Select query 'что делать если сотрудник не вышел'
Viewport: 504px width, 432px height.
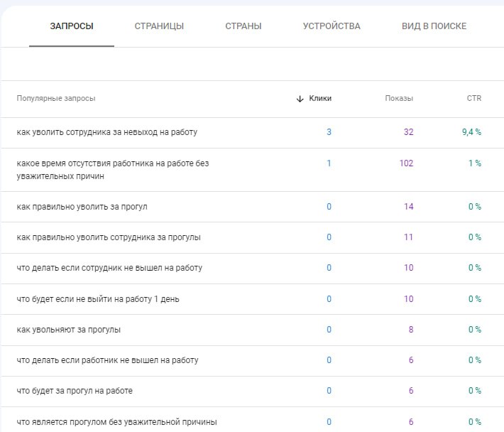point(109,268)
